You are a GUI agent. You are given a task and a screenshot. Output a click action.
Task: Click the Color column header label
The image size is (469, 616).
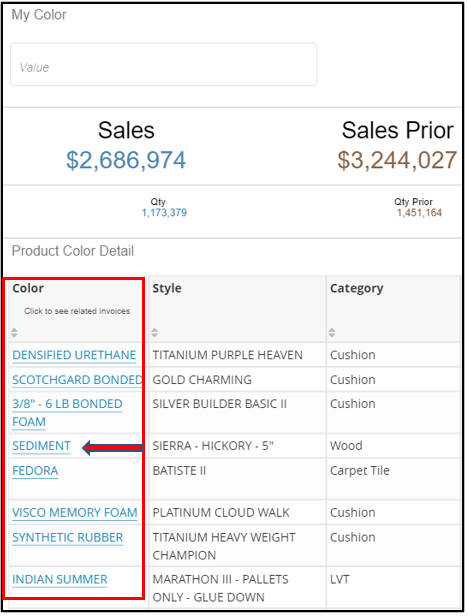pyautogui.click(x=28, y=288)
